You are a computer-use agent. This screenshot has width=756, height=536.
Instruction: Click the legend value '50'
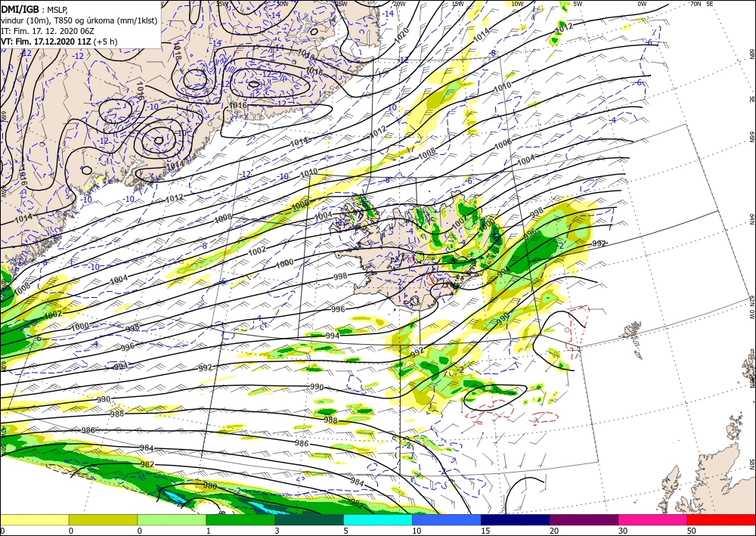(x=691, y=531)
